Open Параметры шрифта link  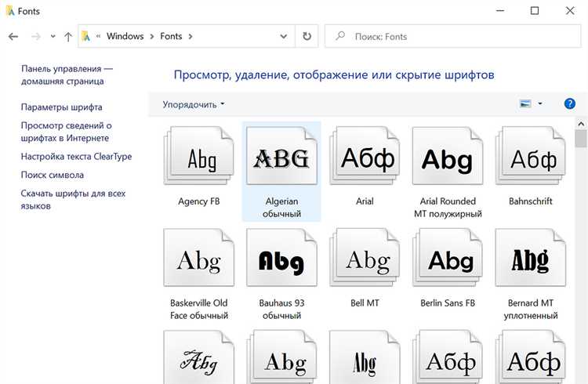tap(61, 107)
